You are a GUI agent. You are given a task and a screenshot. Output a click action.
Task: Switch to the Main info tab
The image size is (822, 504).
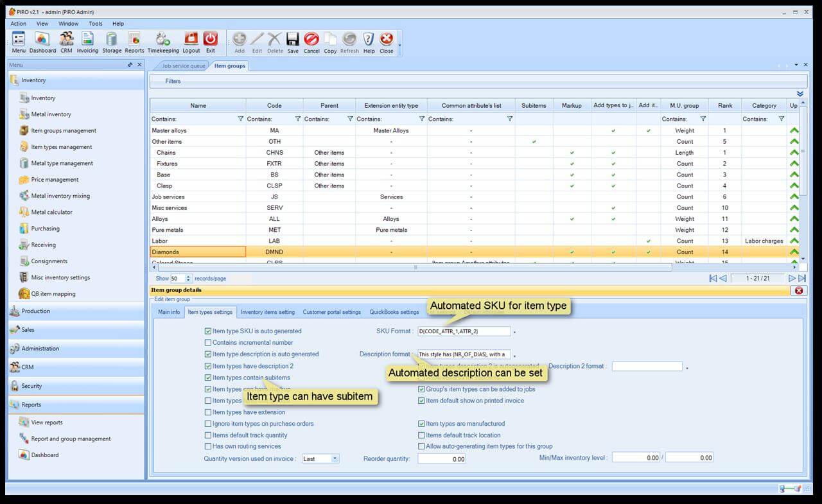point(169,312)
